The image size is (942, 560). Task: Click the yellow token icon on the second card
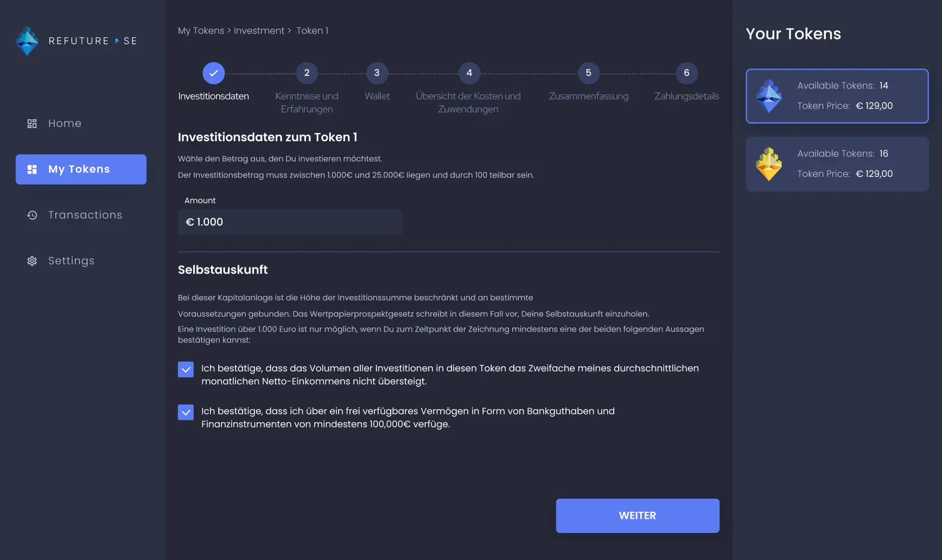point(769,164)
